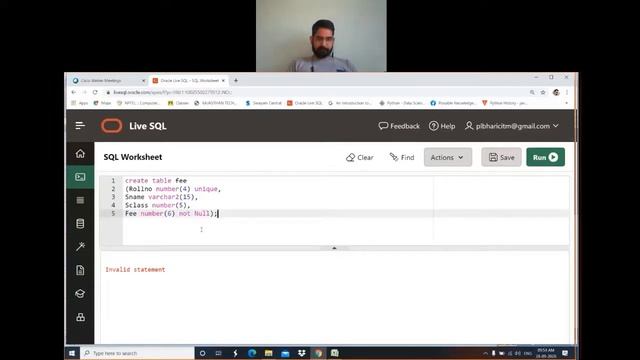Close the Oracle Live SQL tab
Viewport: 640px width, 360px height.
223,80
